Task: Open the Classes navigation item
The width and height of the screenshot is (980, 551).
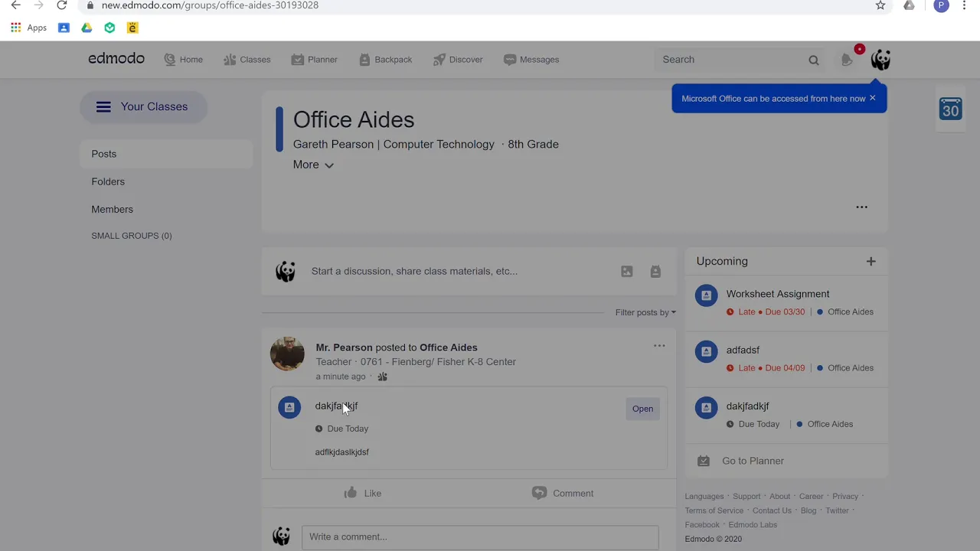Action: pyautogui.click(x=247, y=60)
